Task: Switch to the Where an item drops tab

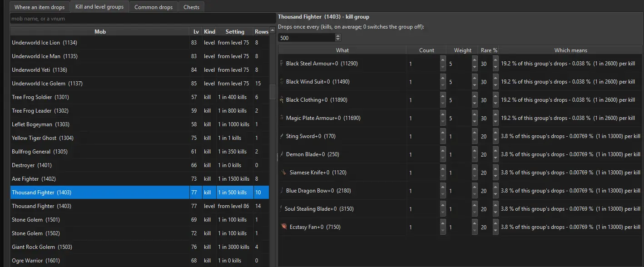Action: tap(40, 7)
